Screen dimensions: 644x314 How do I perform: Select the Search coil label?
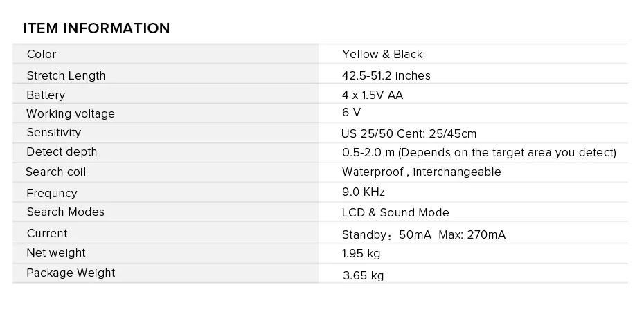pos(56,172)
